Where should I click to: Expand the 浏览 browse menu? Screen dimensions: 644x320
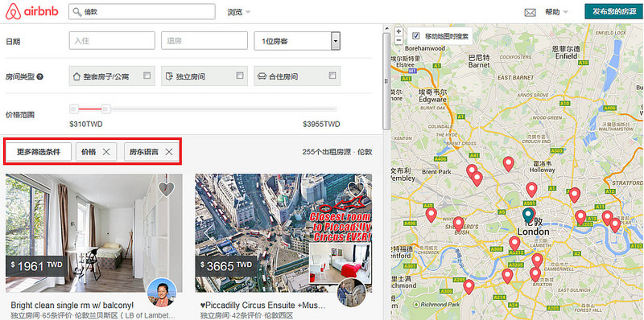[239, 12]
